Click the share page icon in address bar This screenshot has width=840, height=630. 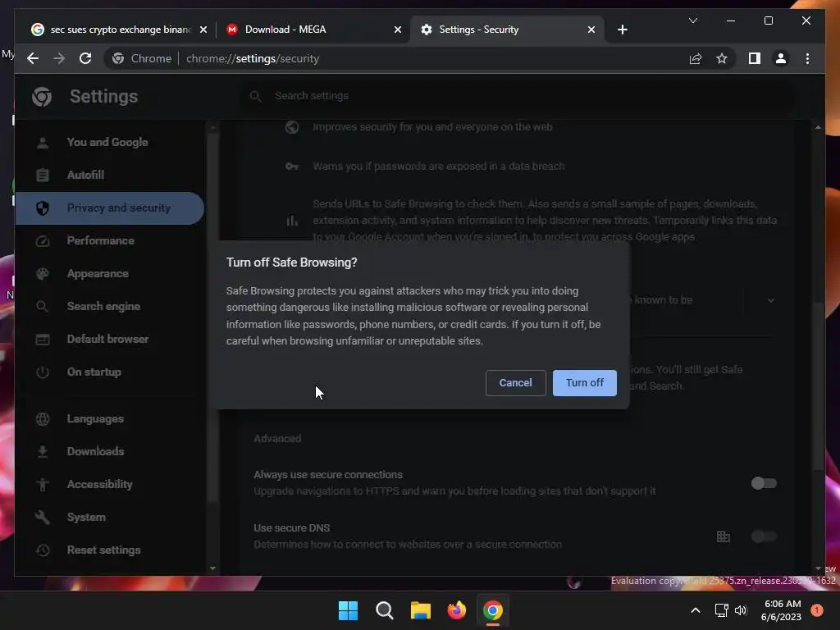pos(696,58)
